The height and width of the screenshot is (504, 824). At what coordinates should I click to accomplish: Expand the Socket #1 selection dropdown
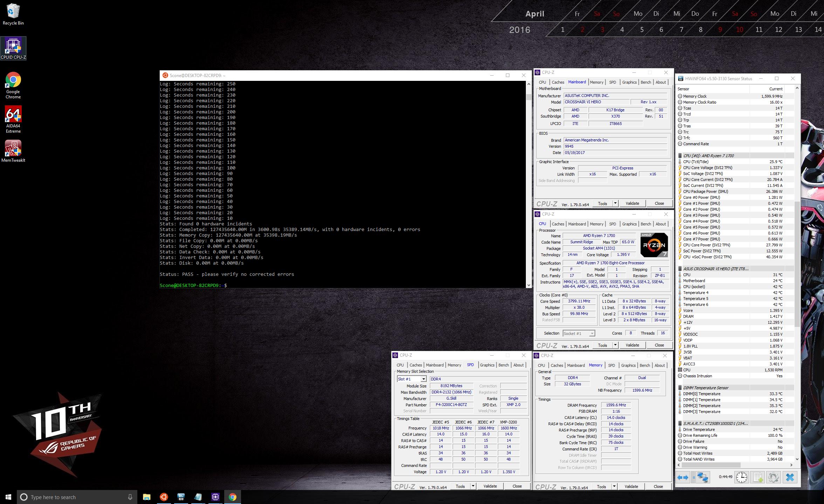[x=592, y=334]
